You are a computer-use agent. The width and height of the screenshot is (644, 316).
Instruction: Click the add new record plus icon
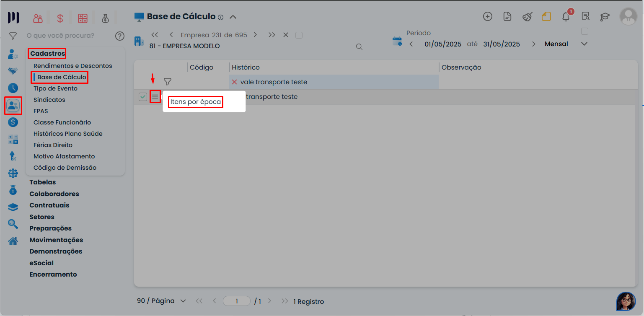[488, 17]
